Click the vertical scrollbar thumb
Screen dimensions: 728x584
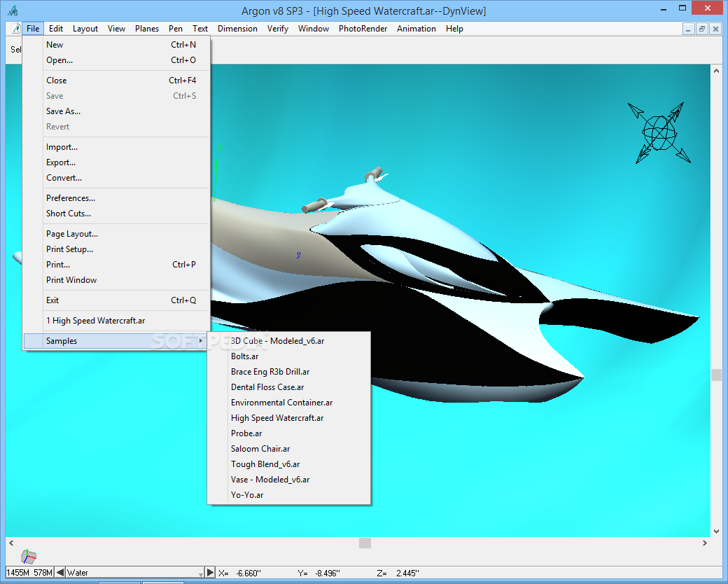pyautogui.click(x=716, y=375)
